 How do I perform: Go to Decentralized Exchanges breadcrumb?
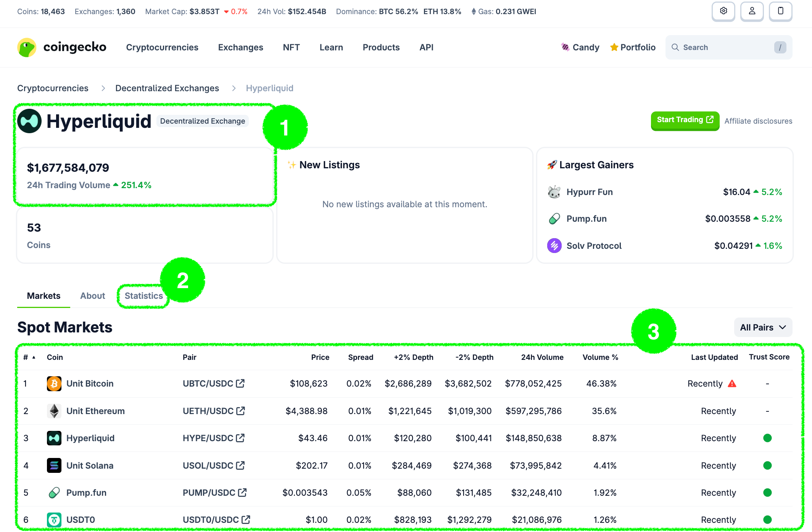pyautogui.click(x=167, y=88)
